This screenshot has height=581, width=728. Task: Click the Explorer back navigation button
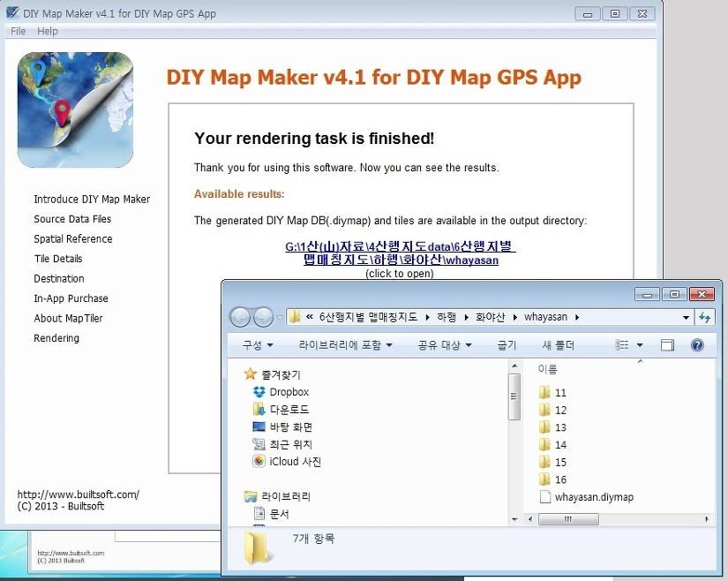click(x=240, y=317)
